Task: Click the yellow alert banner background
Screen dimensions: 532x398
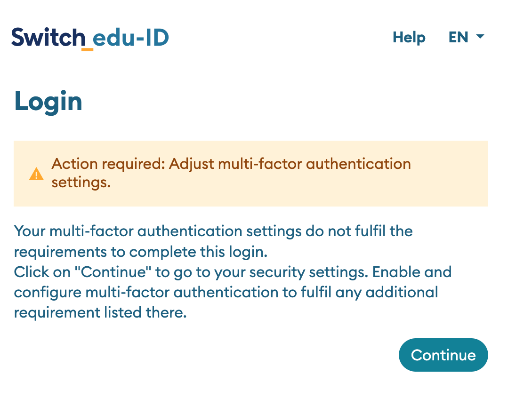Action: click(x=251, y=174)
